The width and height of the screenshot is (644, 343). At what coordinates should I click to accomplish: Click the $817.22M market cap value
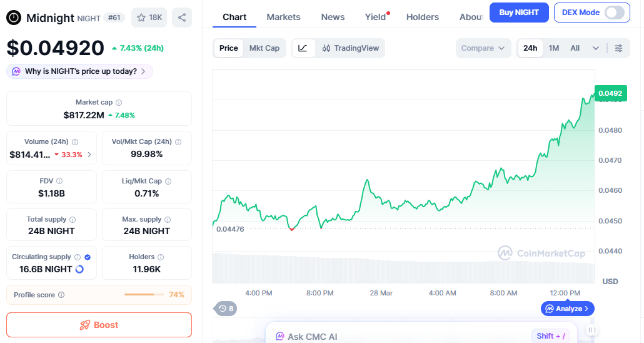[x=84, y=115]
